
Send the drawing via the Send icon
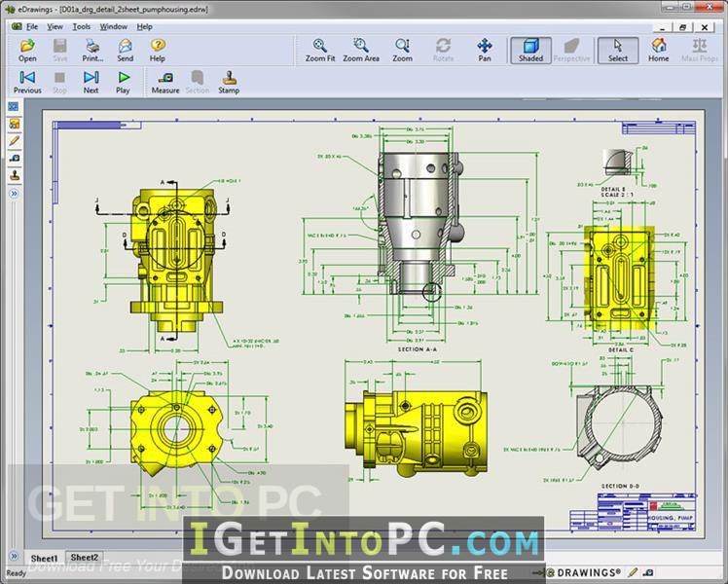point(125,51)
